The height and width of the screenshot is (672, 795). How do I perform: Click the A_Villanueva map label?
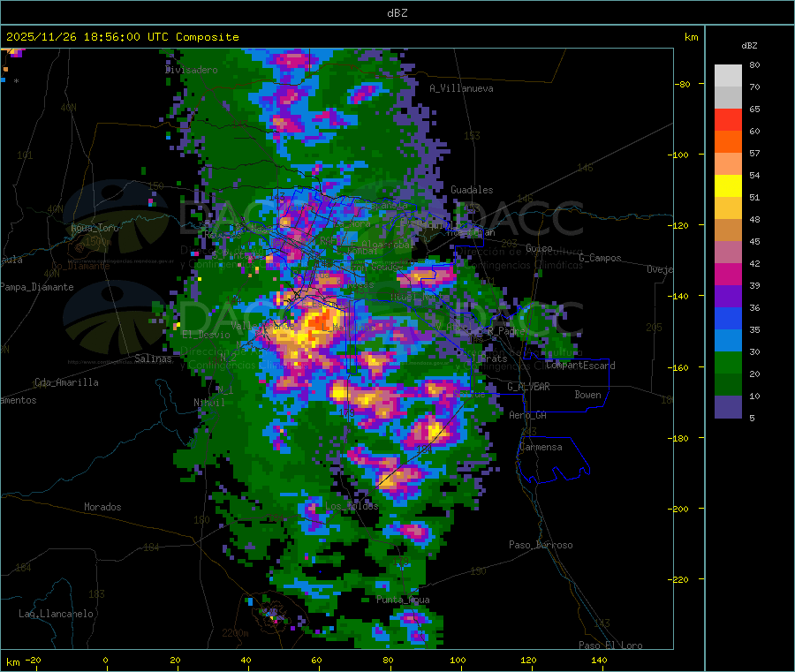[x=461, y=88]
